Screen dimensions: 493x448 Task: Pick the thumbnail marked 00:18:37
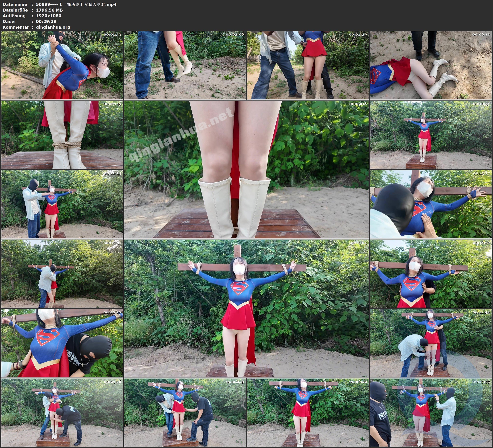431,274
